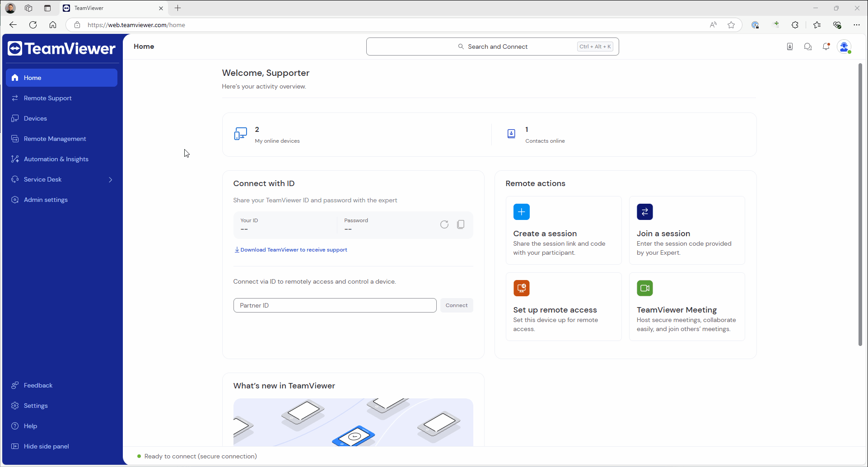Click the blue Create a session plus icon
This screenshot has width=868, height=467.
[521, 212]
